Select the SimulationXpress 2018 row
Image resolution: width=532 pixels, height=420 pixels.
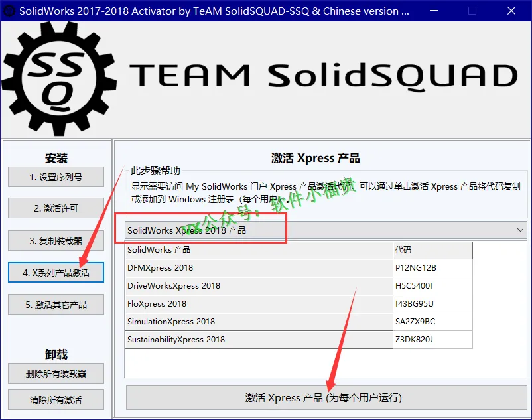tap(299, 322)
